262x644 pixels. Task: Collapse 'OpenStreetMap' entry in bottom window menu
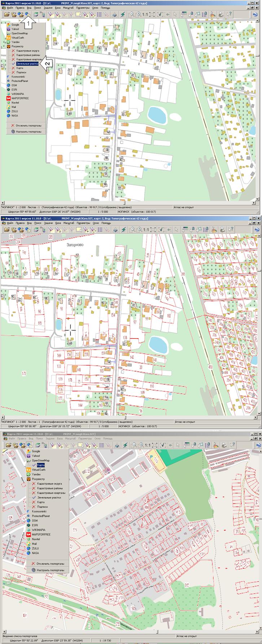point(40,460)
